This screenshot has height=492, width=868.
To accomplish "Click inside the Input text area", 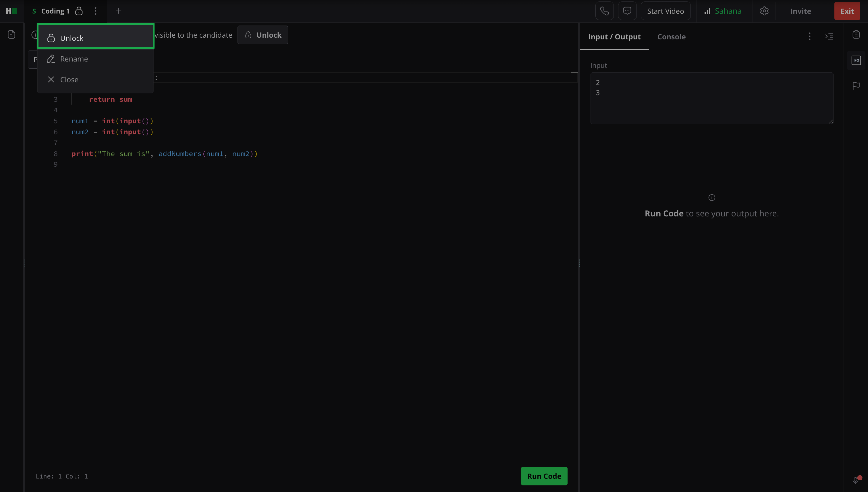I will (x=711, y=101).
